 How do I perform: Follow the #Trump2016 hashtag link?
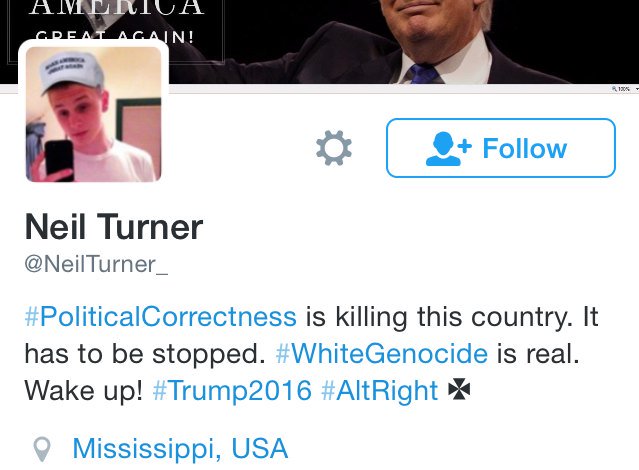232,391
